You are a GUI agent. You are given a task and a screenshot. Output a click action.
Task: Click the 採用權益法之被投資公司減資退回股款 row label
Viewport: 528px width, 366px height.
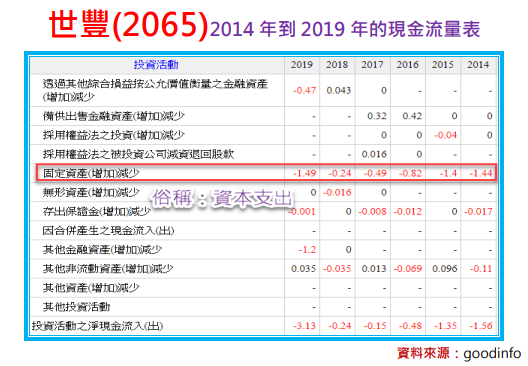[x=138, y=154]
